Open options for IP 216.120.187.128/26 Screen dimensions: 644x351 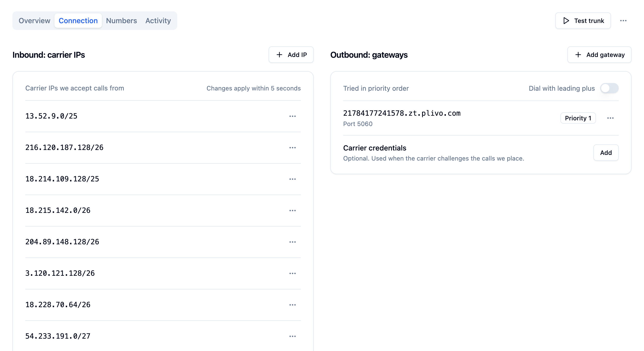coord(292,148)
